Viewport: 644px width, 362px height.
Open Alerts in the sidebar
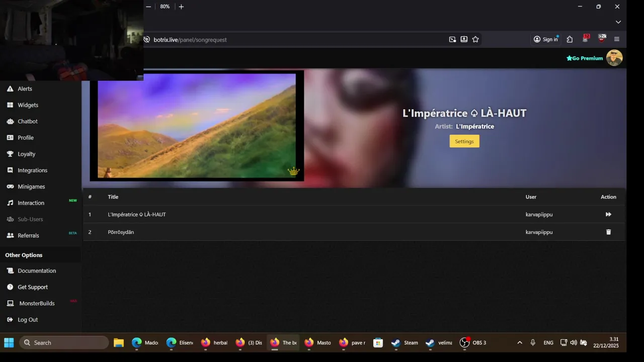click(25, 88)
